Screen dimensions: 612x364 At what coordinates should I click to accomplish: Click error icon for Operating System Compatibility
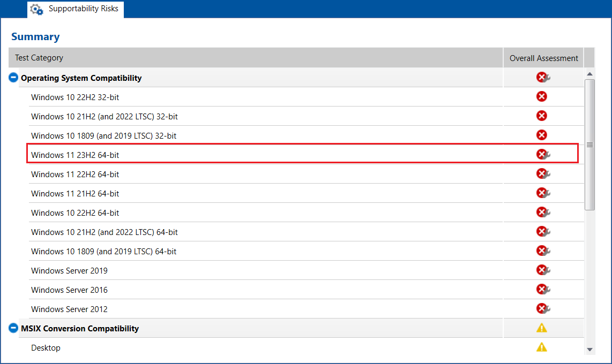[x=543, y=77]
